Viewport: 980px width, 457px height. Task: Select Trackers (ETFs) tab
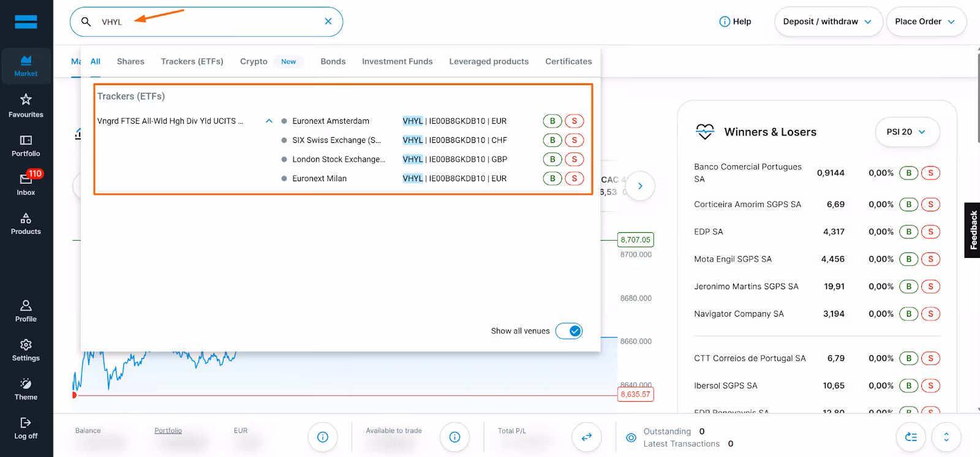192,61
